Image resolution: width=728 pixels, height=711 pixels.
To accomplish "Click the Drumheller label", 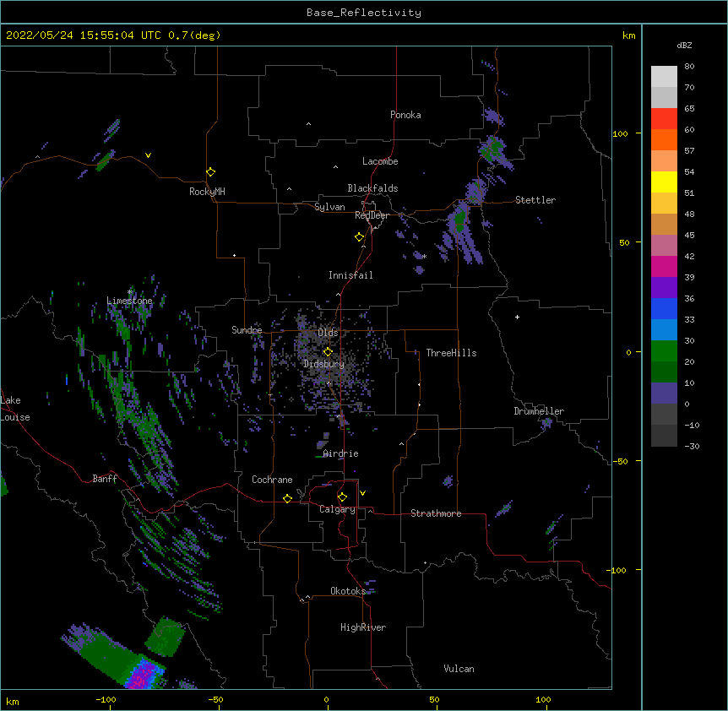I will 539,411.
